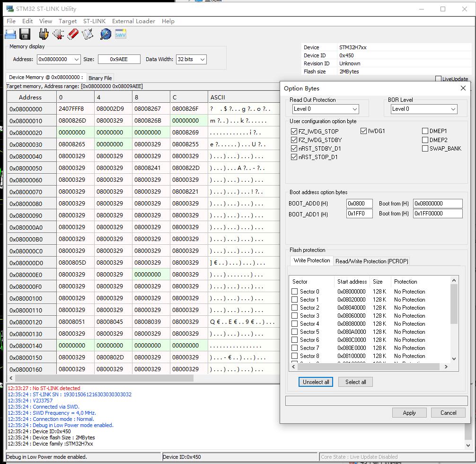Open the SWV viewer icon
This screenshot has height=464, width=476.
120,34
